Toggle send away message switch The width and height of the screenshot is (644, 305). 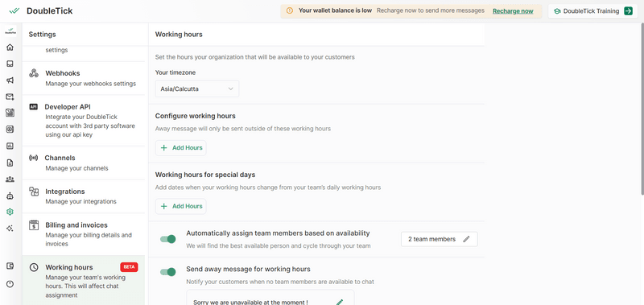168,272
